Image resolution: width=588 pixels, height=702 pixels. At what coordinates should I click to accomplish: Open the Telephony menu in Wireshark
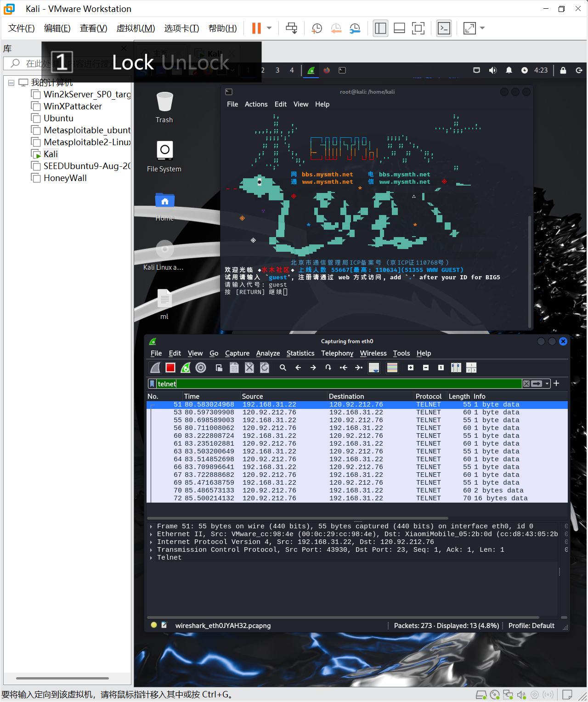(337, 353)
